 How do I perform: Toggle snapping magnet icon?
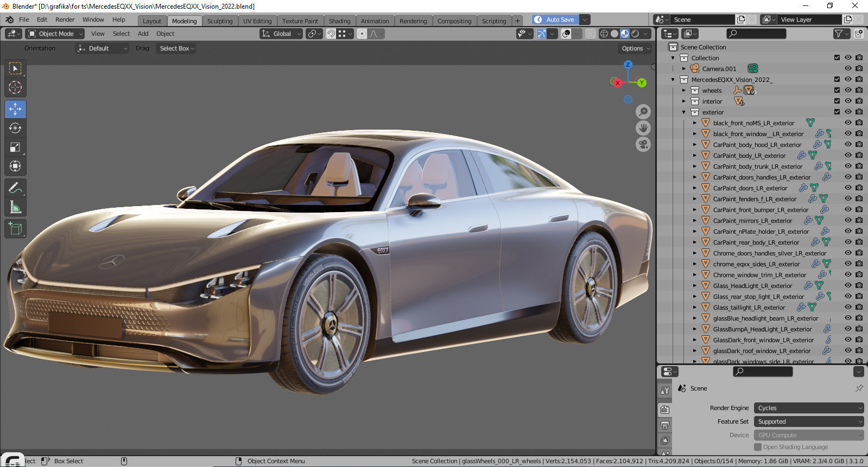coord(331,34)
